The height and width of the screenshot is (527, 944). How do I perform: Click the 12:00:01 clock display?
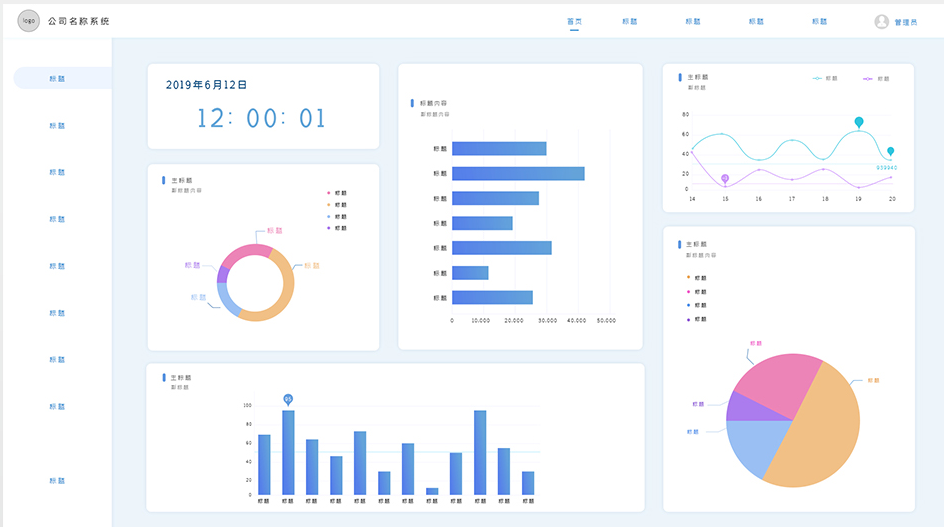click(262, 118)
